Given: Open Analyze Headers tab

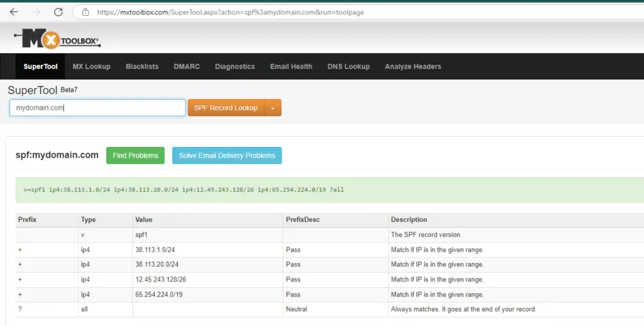Looking at the screenshot, I should pyautogui.click(x=413, y=67).
